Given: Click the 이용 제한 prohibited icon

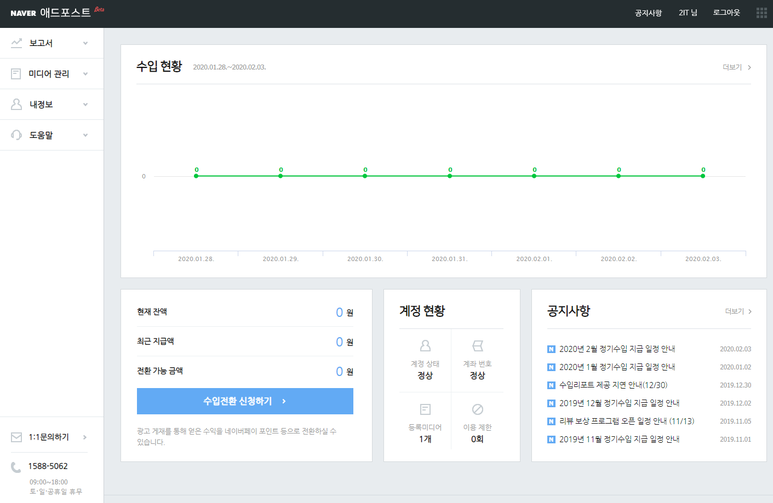Looking at the screenshot, I should [x=477, y=409].
